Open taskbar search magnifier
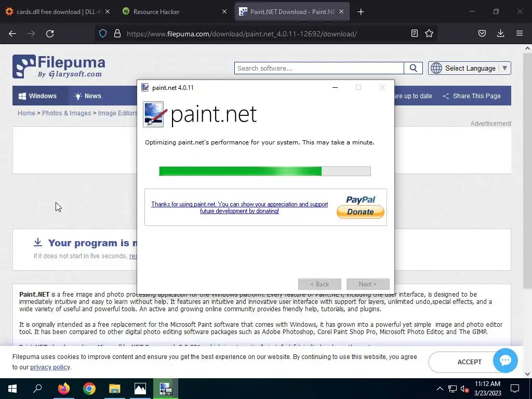The height and width of the screenshot is (399, 532). (37, 388)
